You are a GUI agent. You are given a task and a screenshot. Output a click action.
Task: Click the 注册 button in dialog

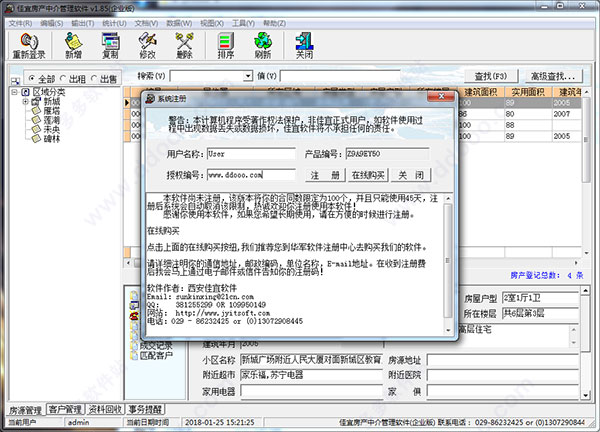pyautogui.click(x=325, y=175)
